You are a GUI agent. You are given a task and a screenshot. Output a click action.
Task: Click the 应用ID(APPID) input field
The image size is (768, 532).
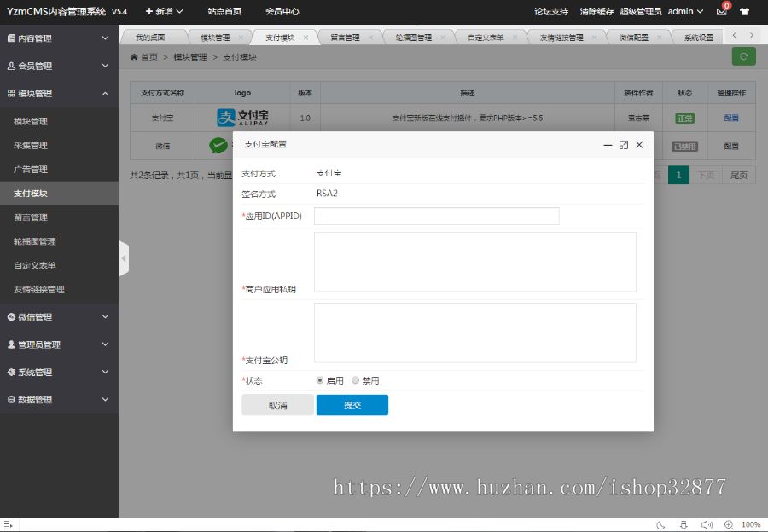436,216
